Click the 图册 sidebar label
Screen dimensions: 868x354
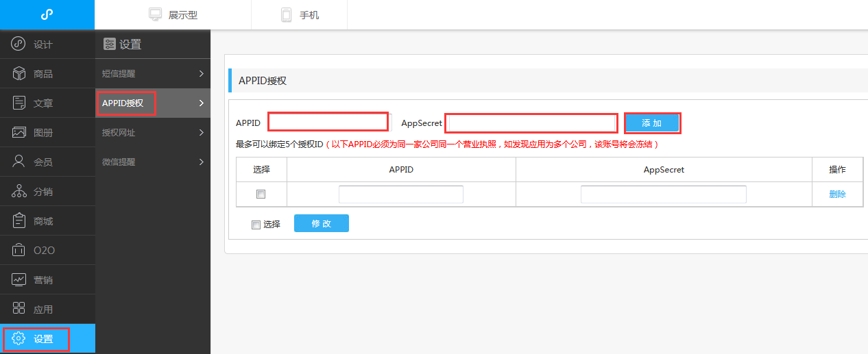pos(43,133)
